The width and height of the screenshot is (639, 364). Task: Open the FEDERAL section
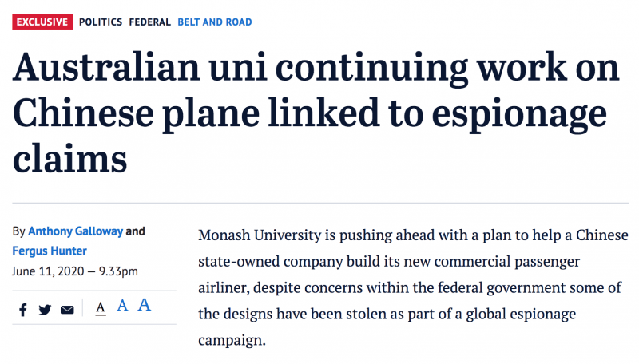149,22
